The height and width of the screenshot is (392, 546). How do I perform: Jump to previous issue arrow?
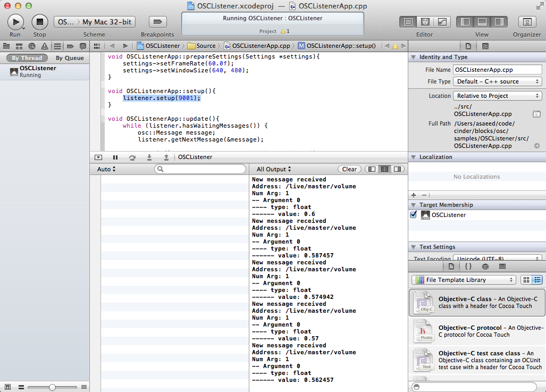click(387, 46)
